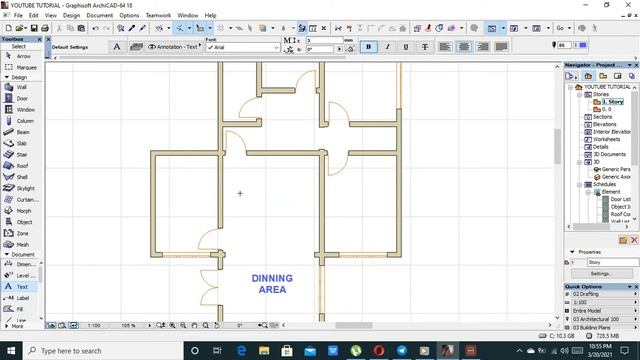Click the blue pen color swatch
The image size is (640, 360).
[x=582, y=45]
